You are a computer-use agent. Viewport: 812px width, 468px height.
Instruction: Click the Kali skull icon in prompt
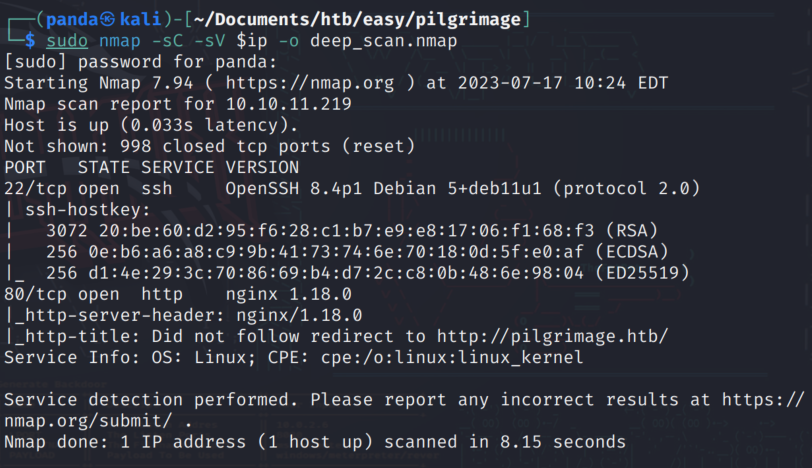[107, 20]
